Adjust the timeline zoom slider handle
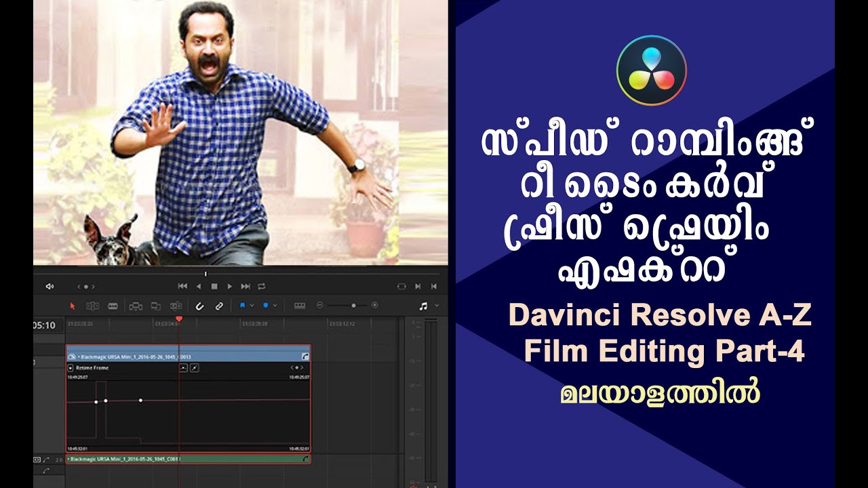The height and width of the screenshot is (488, 868). click(353, 305)
